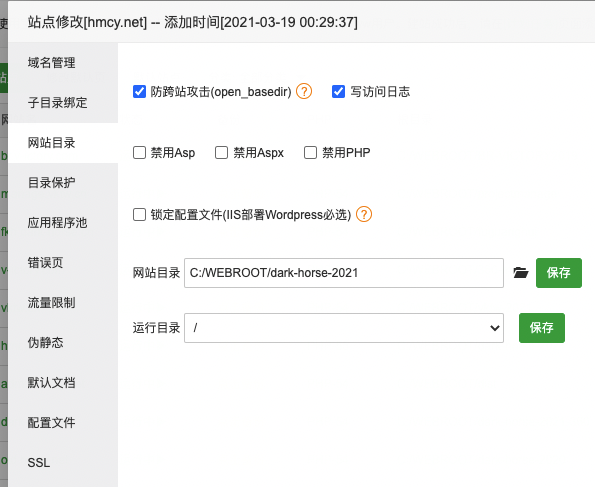Open folder browser icon for website directory

coord(521,273)
